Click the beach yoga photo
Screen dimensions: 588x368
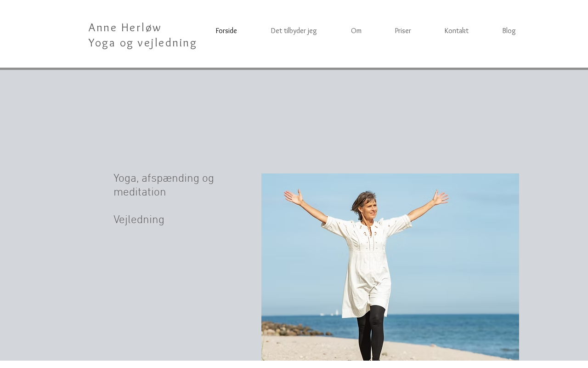click(x=390, y=267)
